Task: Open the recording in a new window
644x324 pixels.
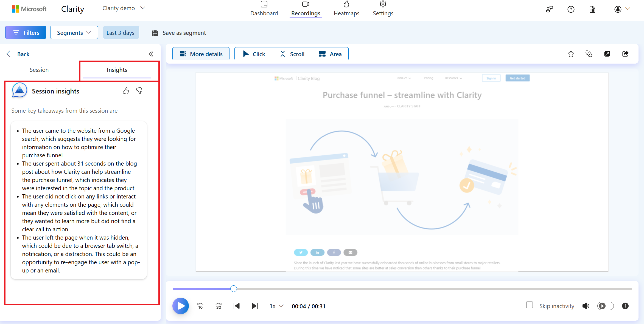Action: [607, 54]
